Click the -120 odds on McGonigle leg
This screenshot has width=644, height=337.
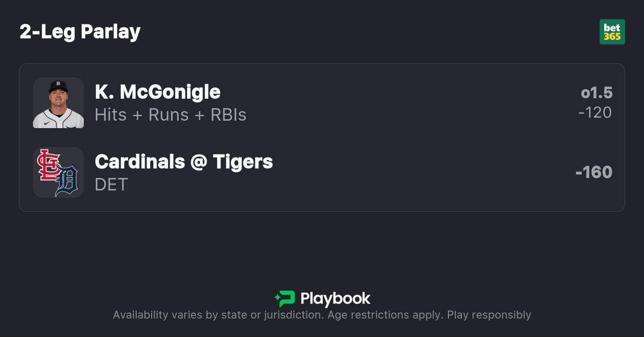[595, 113]
